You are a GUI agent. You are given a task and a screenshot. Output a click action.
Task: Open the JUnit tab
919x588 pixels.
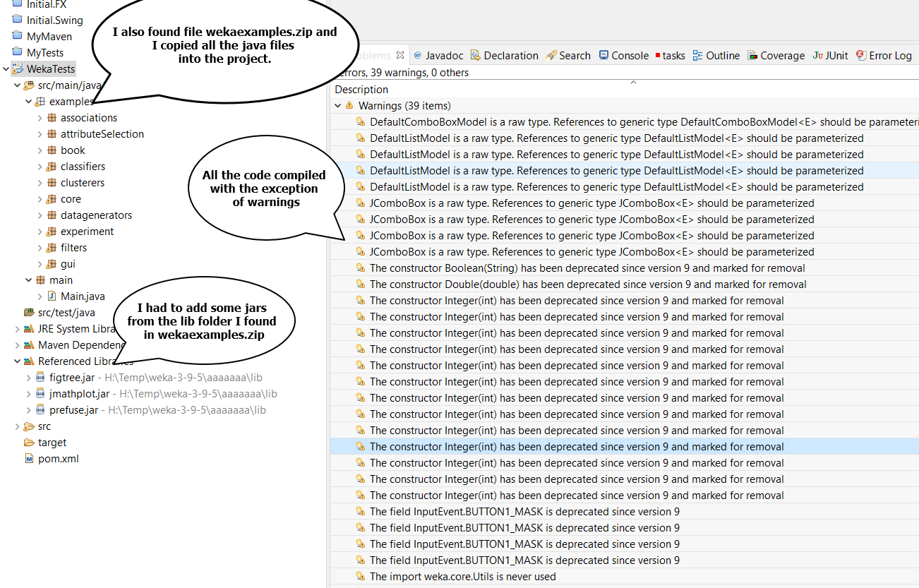[830, 55]
